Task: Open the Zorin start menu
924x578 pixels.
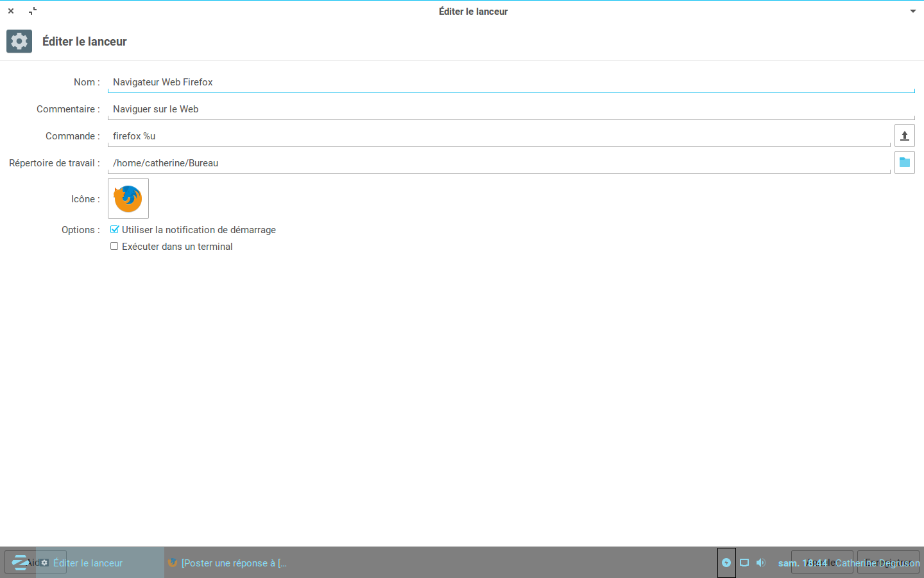Action: 20,563
